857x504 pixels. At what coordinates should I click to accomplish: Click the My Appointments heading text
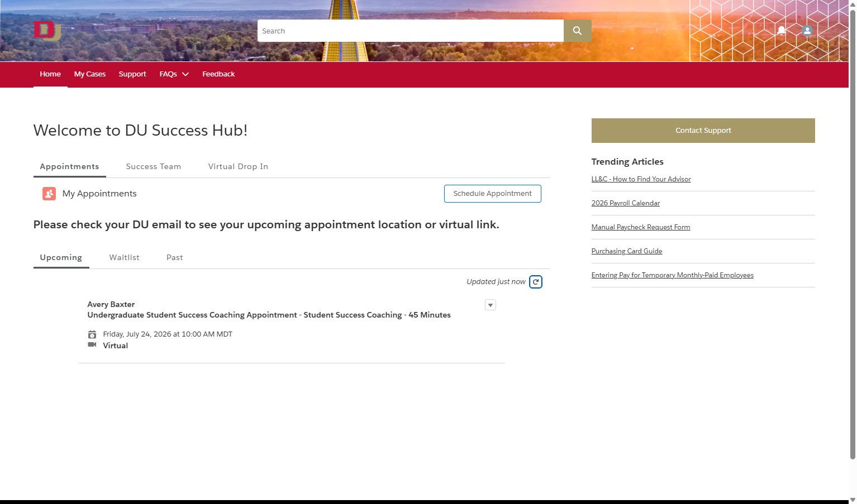(99, 194)
